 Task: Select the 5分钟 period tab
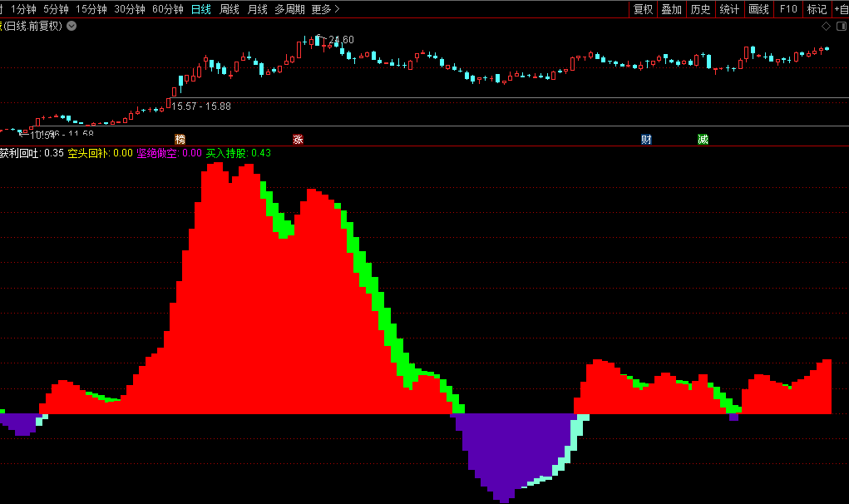(56, 10)
